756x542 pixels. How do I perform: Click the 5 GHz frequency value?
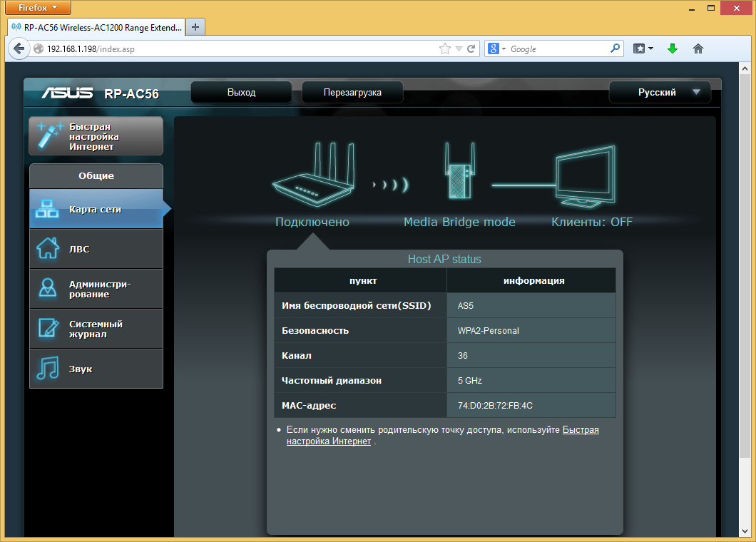tap(469, 380)
